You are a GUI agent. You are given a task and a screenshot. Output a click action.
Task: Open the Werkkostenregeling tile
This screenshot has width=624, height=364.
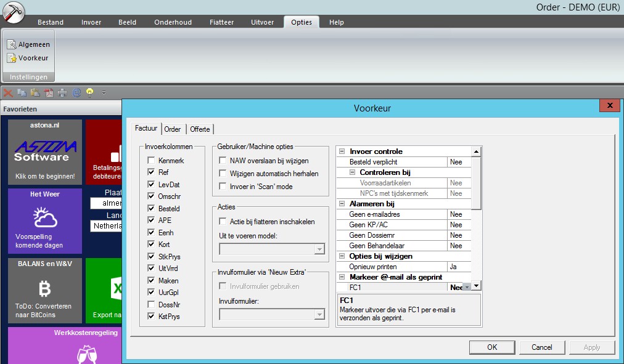[x=65, y=346]
